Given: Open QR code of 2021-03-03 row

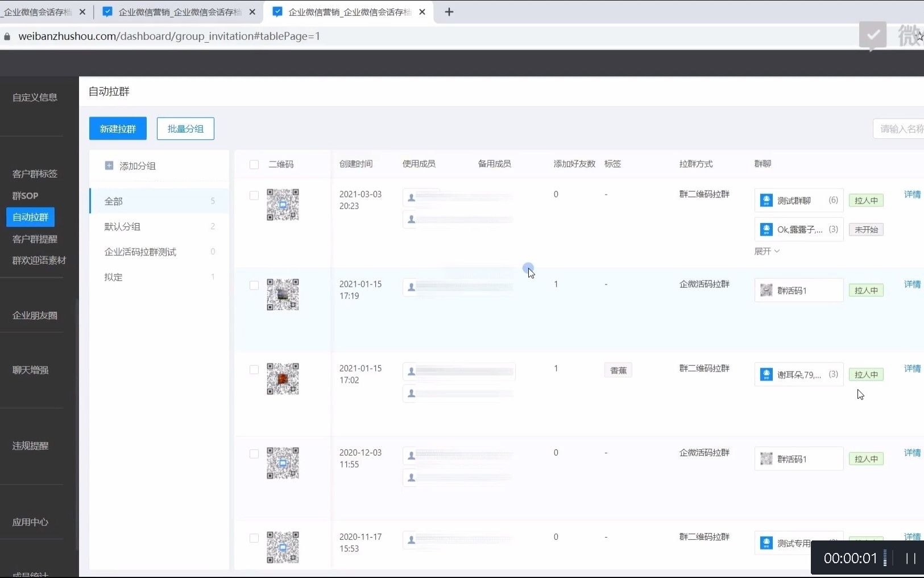Looking at the screenshot, I should pyautogui.click(x=283, y=205).
